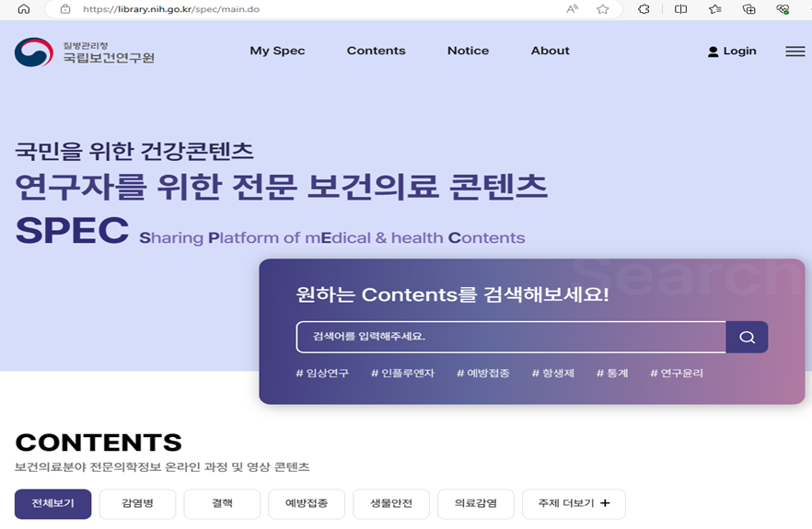Click the #인플루엔자 hashtag
The height and width of the screenshot is (529, 812).
(402, 373)
